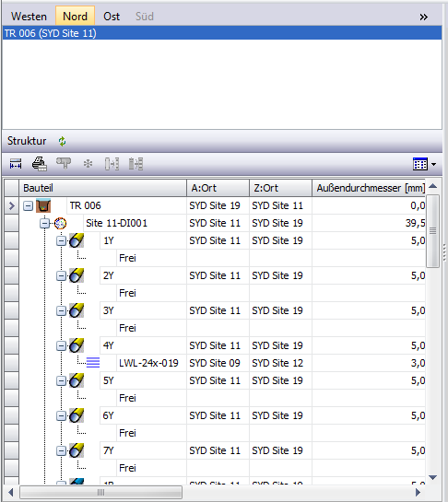Click the blue cable icon for LWL-24x-019

tap(93, 362)
